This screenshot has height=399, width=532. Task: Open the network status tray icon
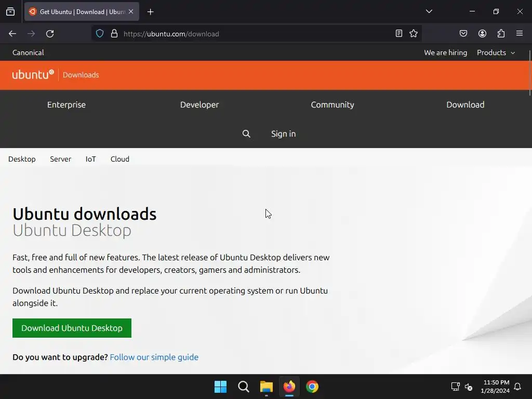pyautogui.click(x=455, y=387)
